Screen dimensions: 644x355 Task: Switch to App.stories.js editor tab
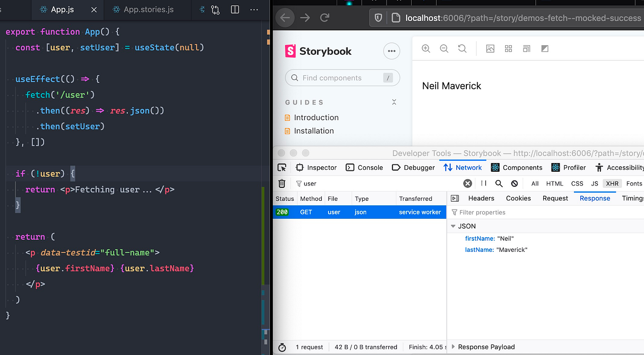pyautogui.click(x=143, y=10)
